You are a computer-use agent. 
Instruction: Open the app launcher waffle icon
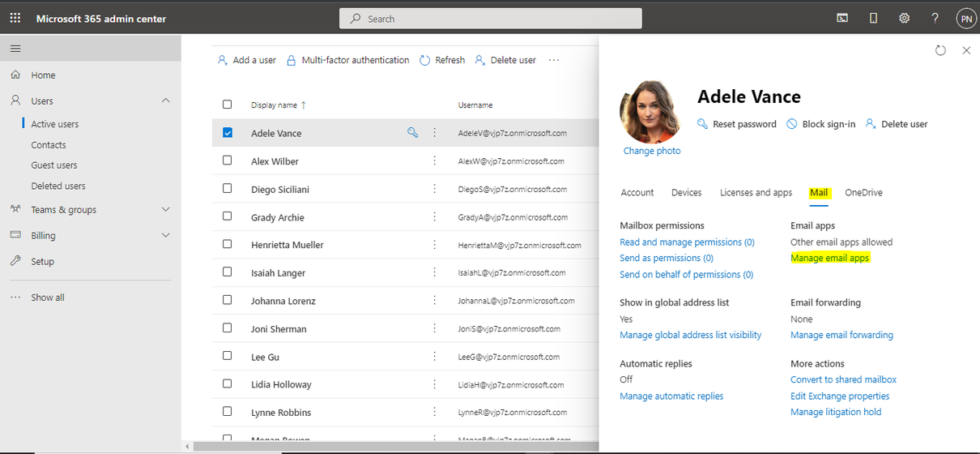point(15,18)
